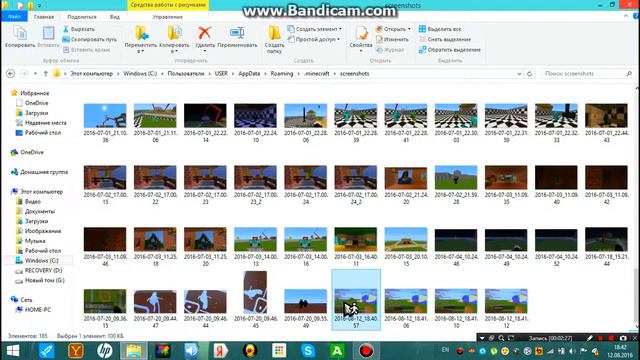The image size is (640, 360).
Task: Open the Простой доступ dropdown
Action: coord(313,40)
